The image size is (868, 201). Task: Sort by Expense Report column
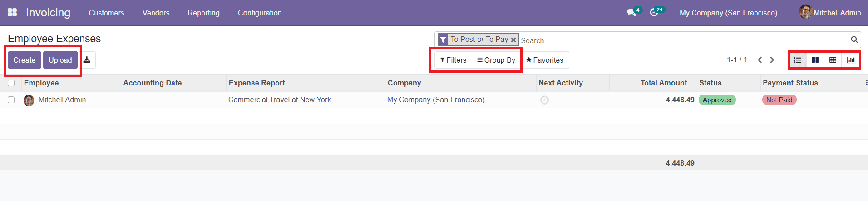coord(257,83)
